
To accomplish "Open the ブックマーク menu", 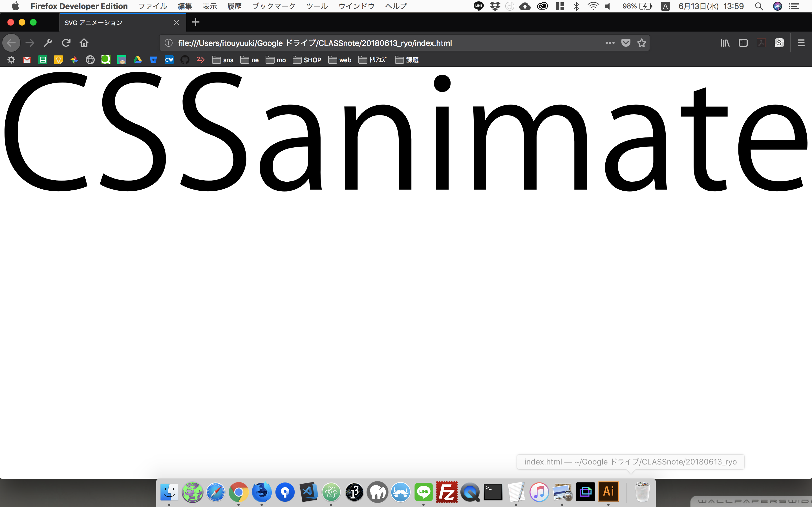I will pyautogui.click(x=274, y=6).
